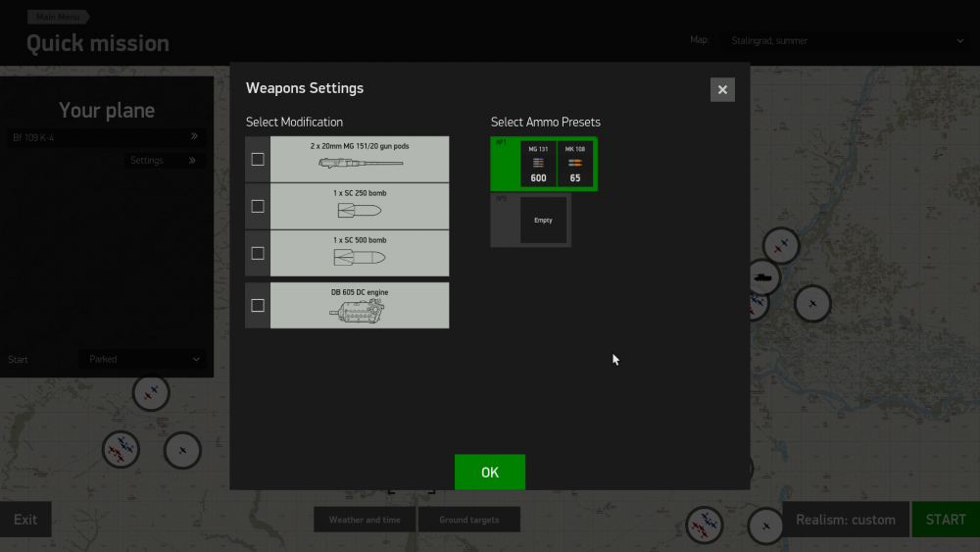980x552 pixels.
Task: Click the Exit button
Action: pyautogui.click(x=25, y=520)
